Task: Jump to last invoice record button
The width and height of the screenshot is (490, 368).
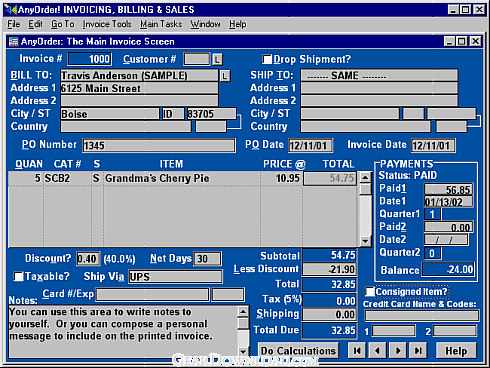Action: tap(418, 351)
